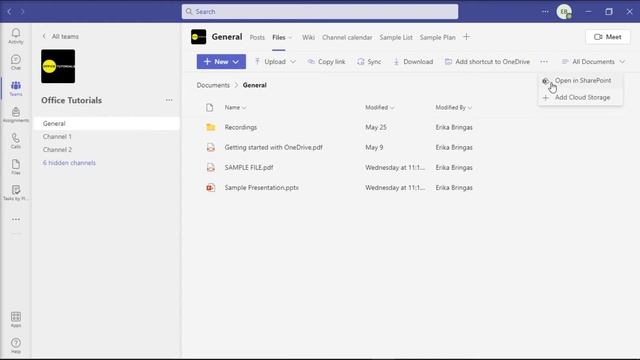The height and width of the screenshot is (360, 640).
Task: Click Download in the toolbar
Action: pos(413,62)
